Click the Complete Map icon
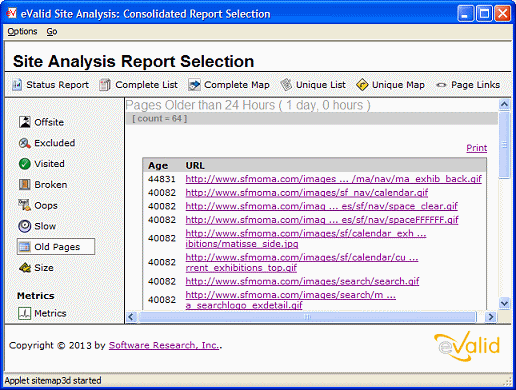This screenshot has width=516, height=390. click(x=194, y=85)
